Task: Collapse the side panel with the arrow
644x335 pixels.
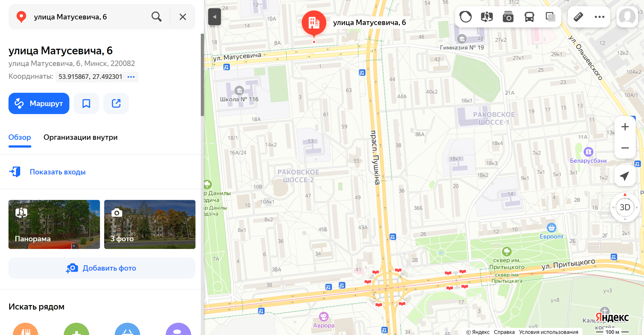Action: tap(214, 17)
